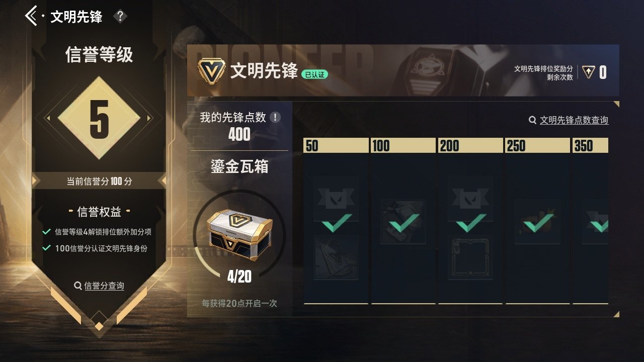Open the 文明先锋点数查询 link
The width and height of the screenshot is (644, 362).
(574, 120)
